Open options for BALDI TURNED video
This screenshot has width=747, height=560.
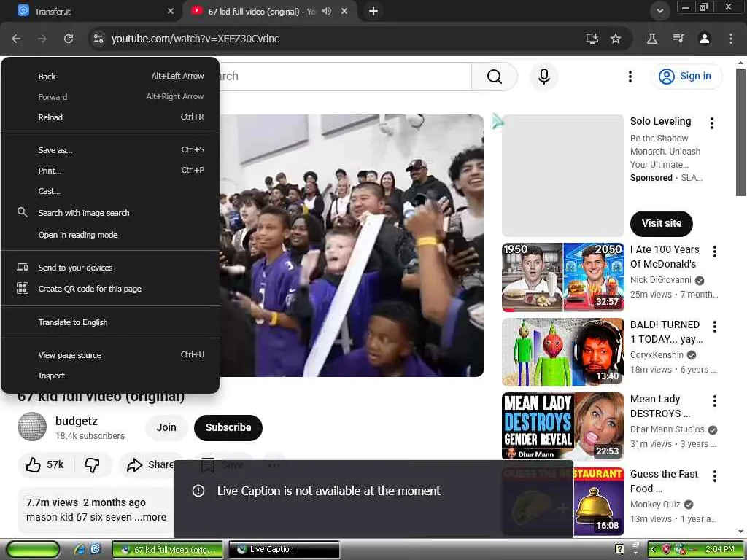pos(715,326)
